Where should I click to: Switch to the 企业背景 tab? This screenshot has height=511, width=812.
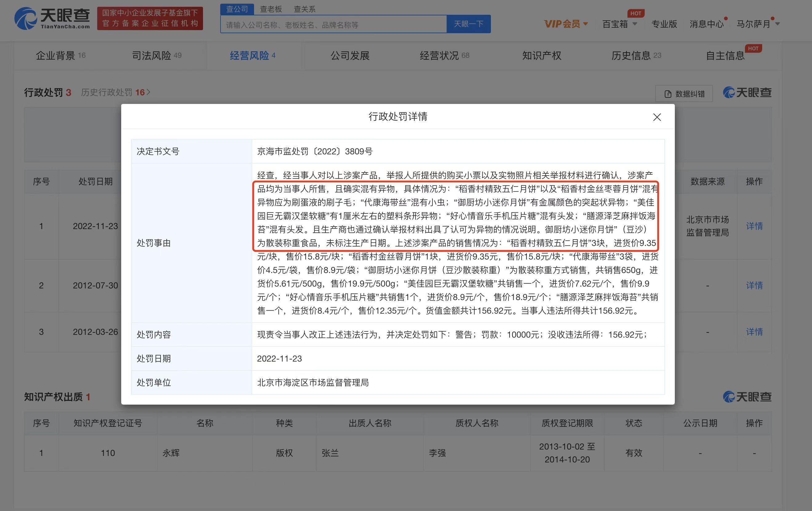pos(61,55)
